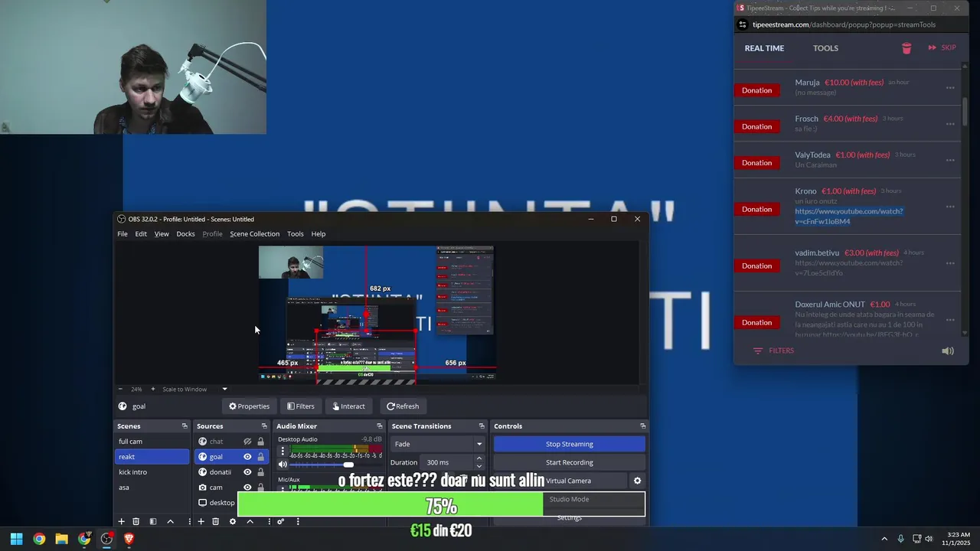Image resolution: width=980 pixels, height=551 pixels.
Task: Pop out the Scenes dock
Action: 185,426
